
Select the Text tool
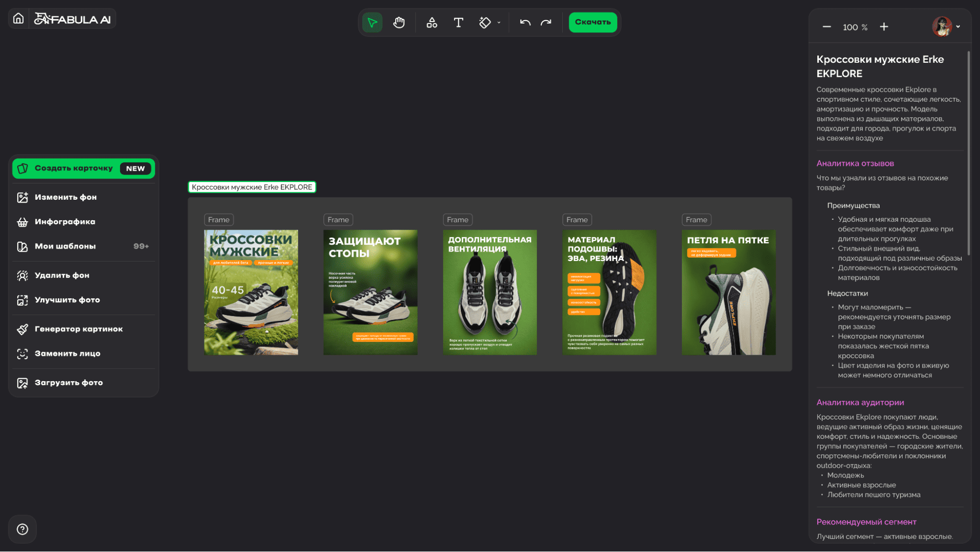point(458,23)
